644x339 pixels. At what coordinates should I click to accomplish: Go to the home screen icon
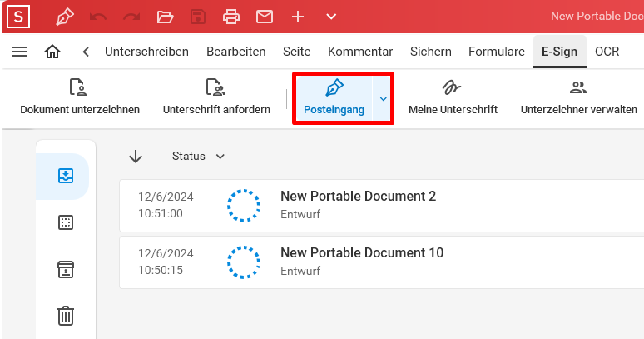tap(52, 52)
